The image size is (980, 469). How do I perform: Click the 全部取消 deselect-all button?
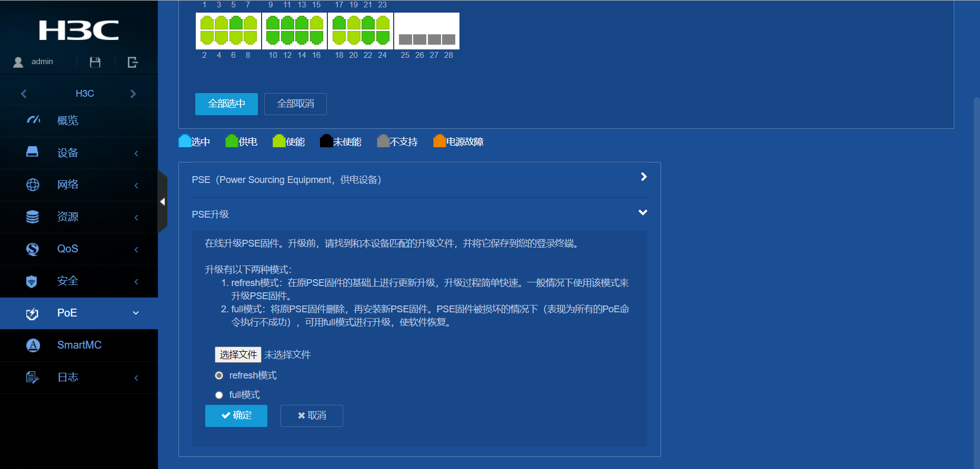click(295, 104)
